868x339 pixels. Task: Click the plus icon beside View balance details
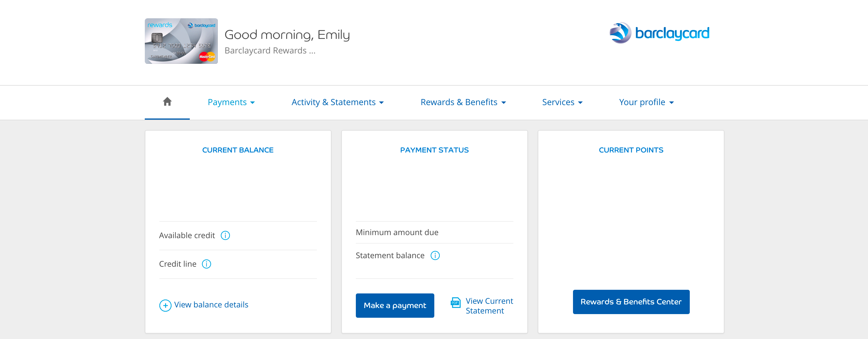click(165, 305)
